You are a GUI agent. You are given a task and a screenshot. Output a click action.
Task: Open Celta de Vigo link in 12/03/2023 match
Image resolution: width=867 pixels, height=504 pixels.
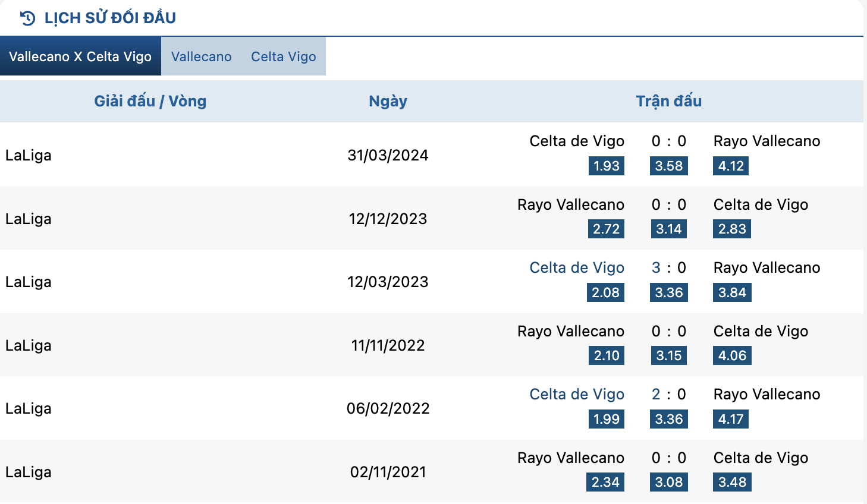click(x=577, y=267)
